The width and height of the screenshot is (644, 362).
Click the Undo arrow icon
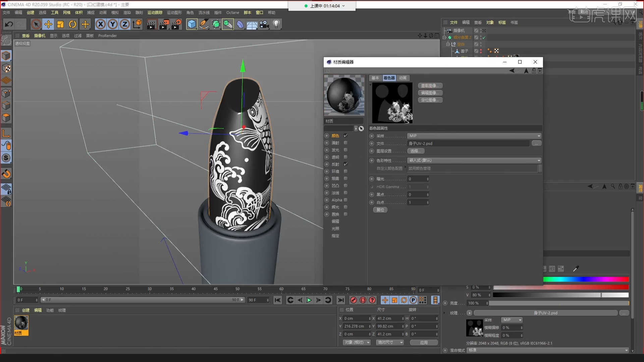click(x=9, y=24)
